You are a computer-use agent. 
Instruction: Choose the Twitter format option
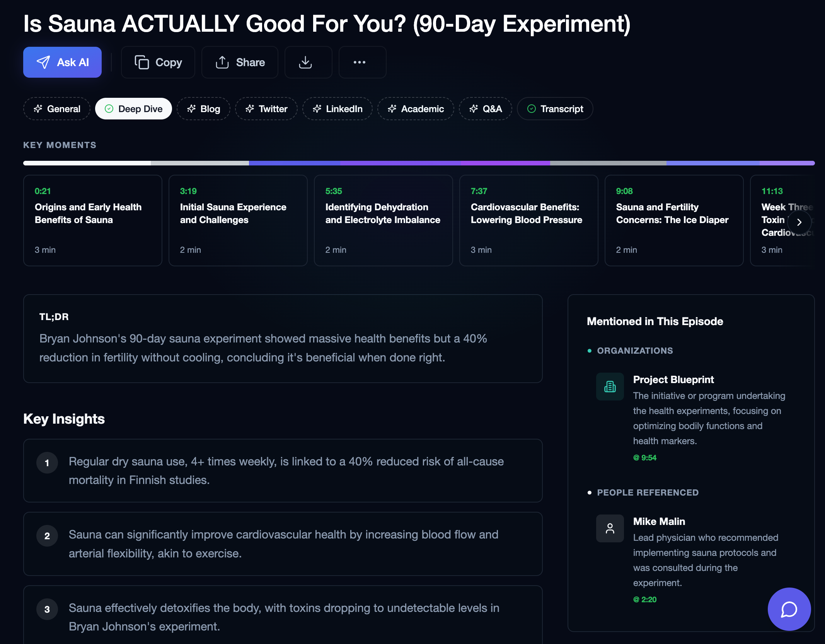click(266, 109)
